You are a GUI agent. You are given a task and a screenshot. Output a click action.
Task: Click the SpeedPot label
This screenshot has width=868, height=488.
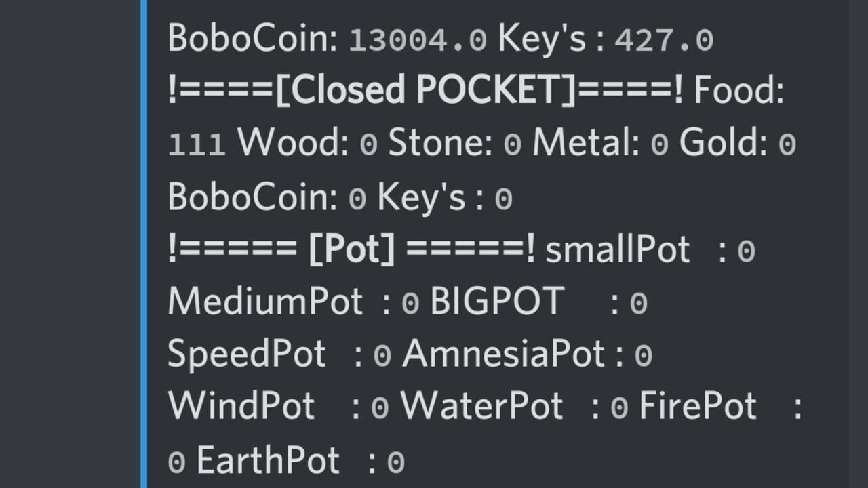click(x=247, y=354)
